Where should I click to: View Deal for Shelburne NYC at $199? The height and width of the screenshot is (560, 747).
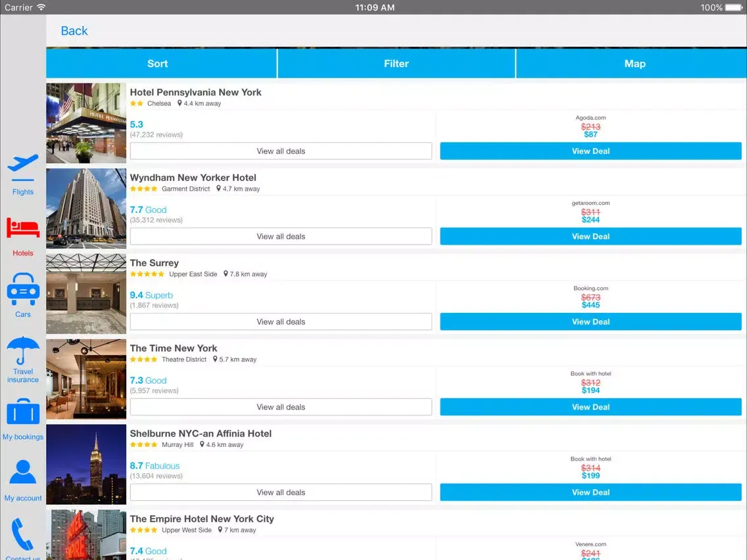[x=590, y=492]
